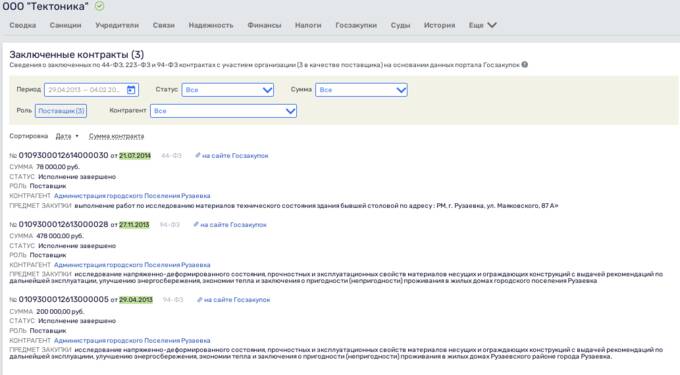Image resolution: width=680 pixels, height=375 pixels.
Task: Click contract number 0109300012614000030
Action: [63, 155]
